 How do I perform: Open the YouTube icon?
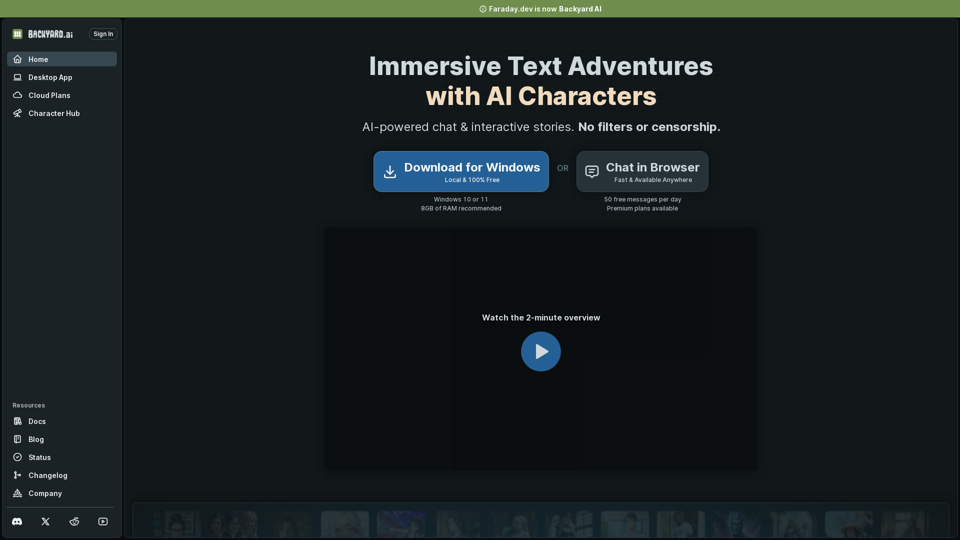103,522
